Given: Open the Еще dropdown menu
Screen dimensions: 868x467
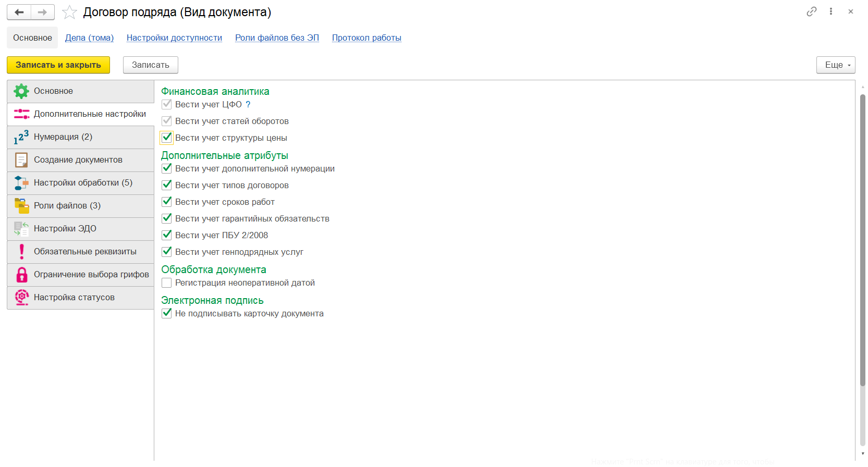Looking at the screenshot, I should point(835,65).
